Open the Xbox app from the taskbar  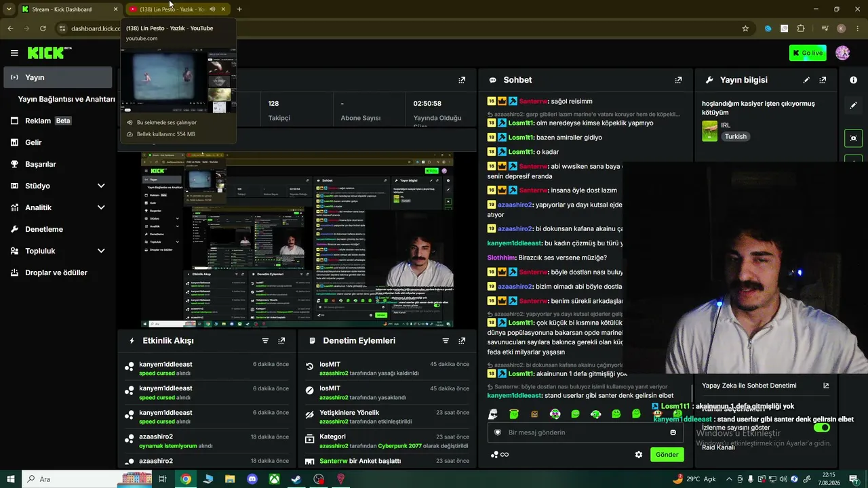(274, 479)
